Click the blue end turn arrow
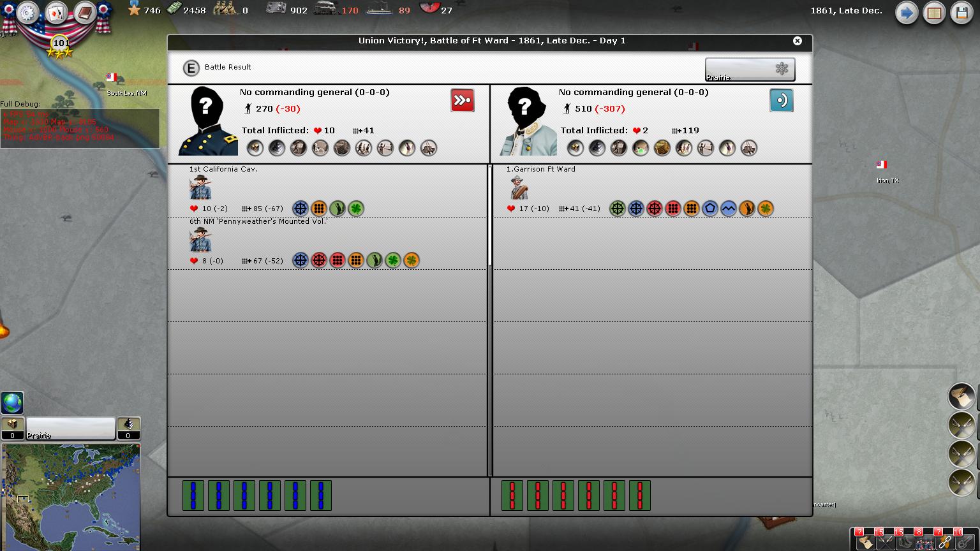 (x=906, y=13)
